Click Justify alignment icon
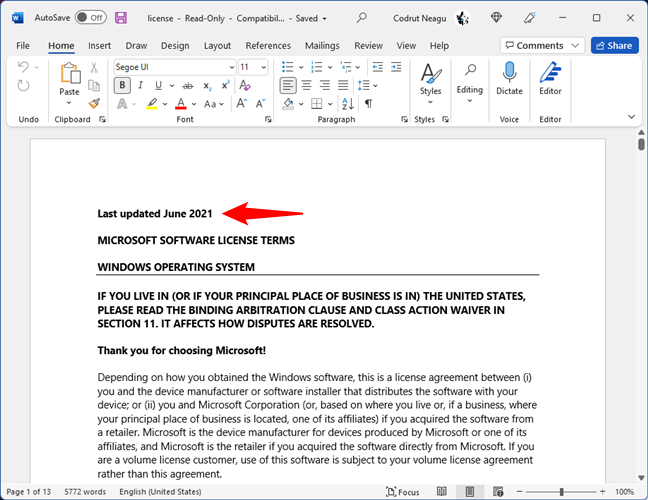Screen dimensions: 648x500 pyautogui.click(x=343, y=86)
